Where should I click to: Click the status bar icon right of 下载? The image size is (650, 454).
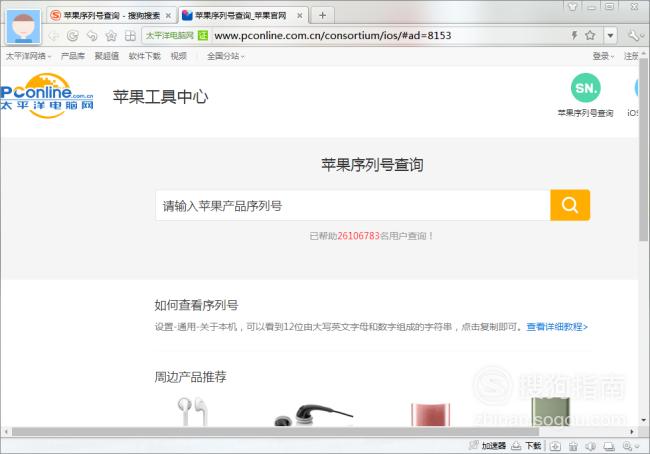coord(555,446)
